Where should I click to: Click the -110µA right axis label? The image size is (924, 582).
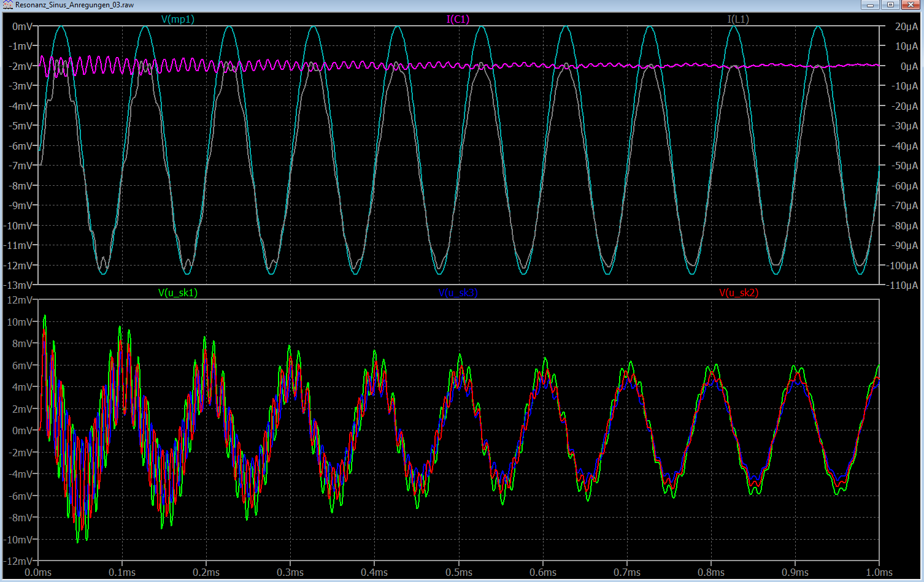click(x=903, y=285)
